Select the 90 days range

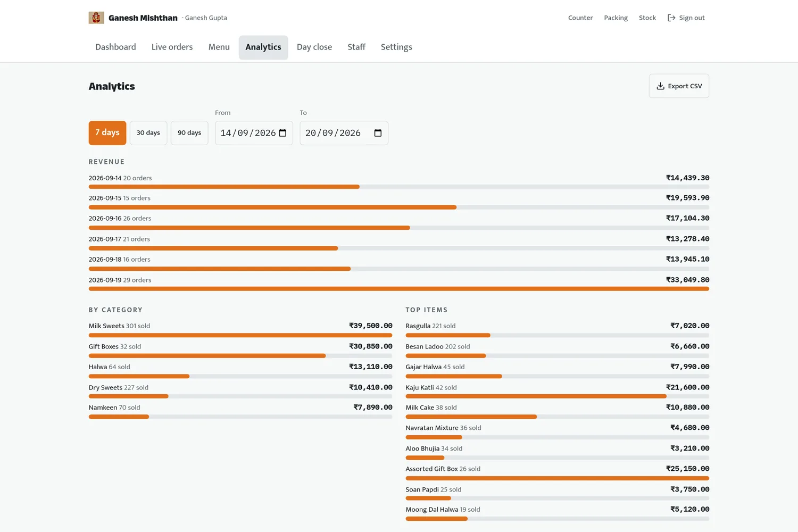[189, 133]
